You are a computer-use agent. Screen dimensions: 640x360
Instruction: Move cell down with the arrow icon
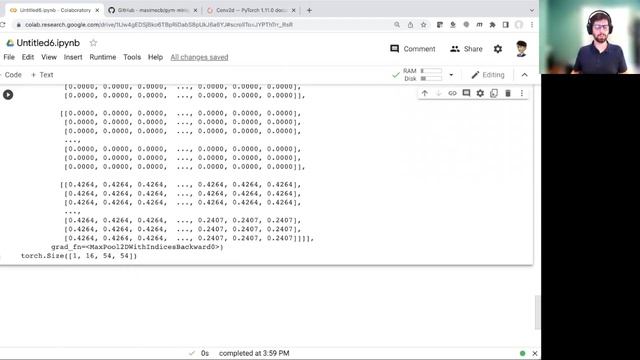point(438,93)
